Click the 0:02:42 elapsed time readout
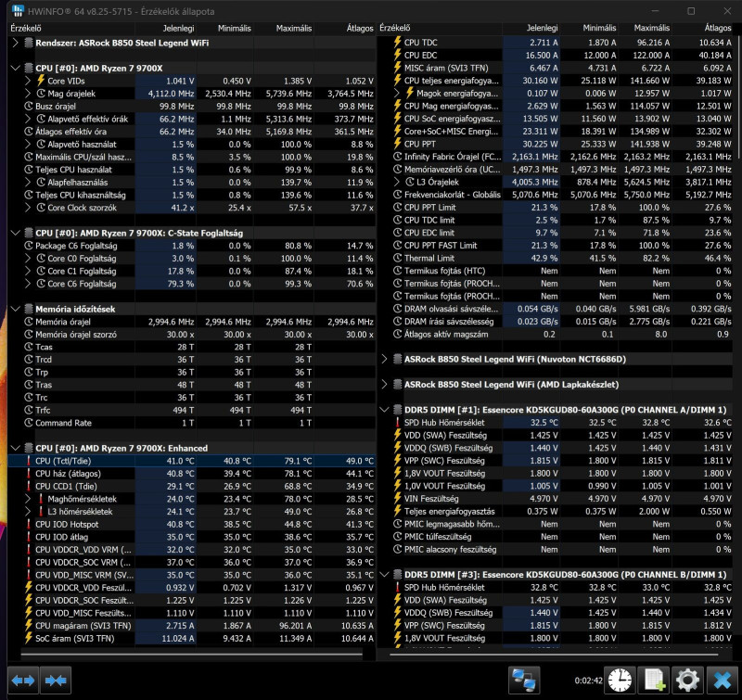The image size is (742, 700). 588,681
